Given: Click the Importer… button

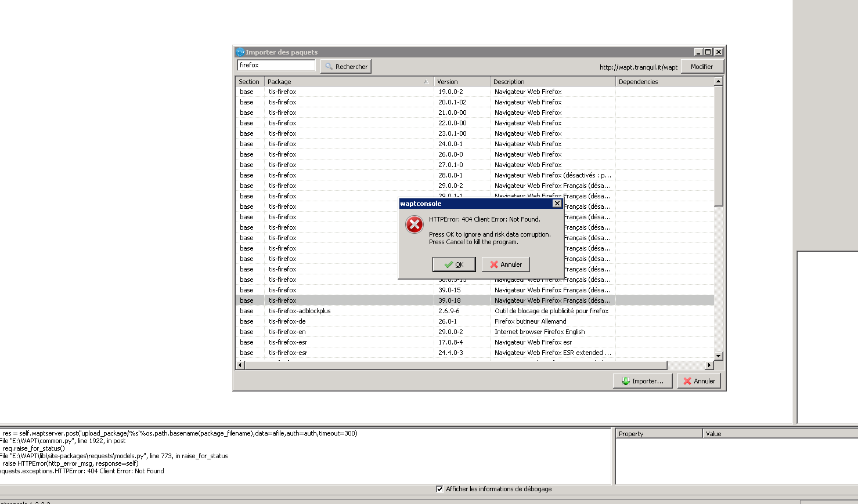Looking at the screenshot, I should (643, 381).
